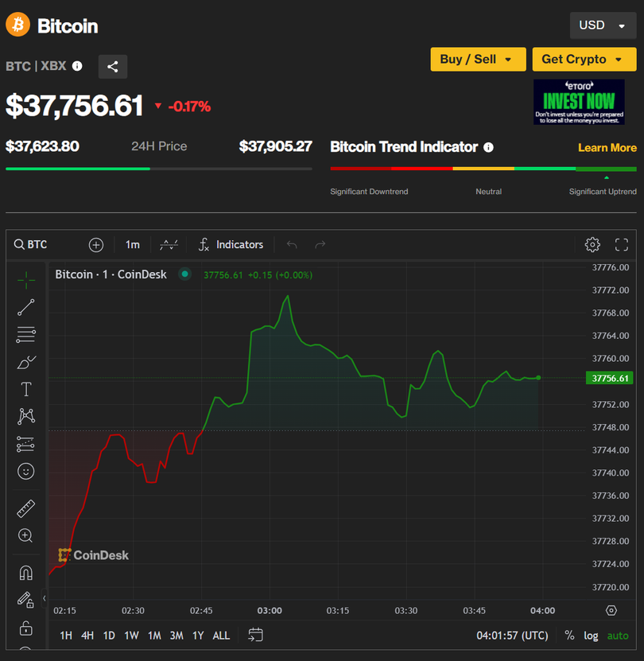The image size is (644, 661).
Task: Enter fullscreen chart mode
Action: point(622,244)
